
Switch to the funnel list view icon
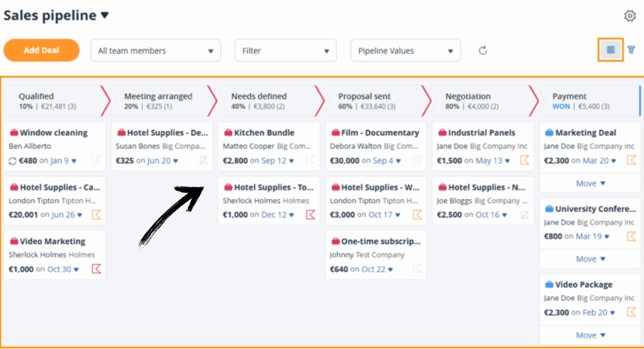[631, 50]
